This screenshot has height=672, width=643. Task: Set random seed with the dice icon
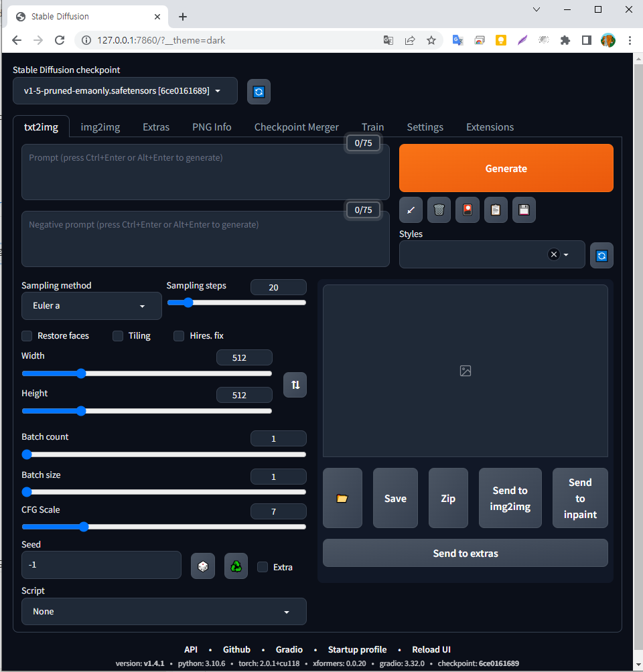coord(203,566)
